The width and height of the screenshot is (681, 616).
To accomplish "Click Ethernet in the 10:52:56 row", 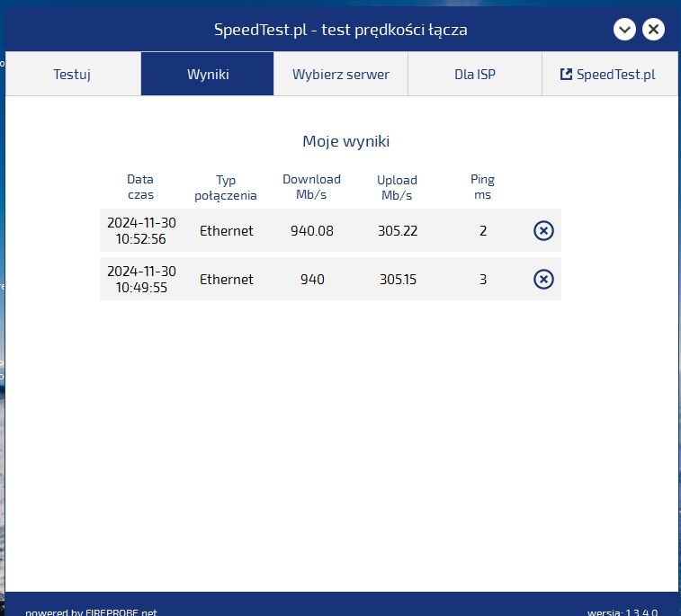I will [227, 230].
